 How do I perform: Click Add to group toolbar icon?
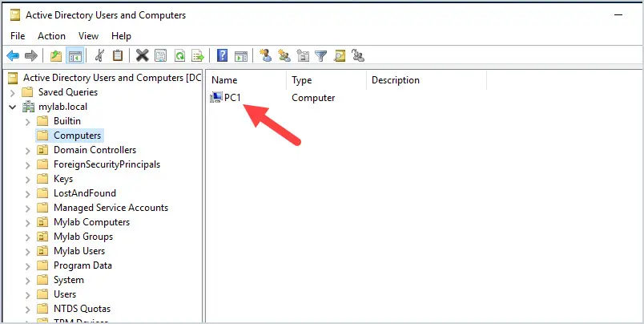click(x=358, y=55)
